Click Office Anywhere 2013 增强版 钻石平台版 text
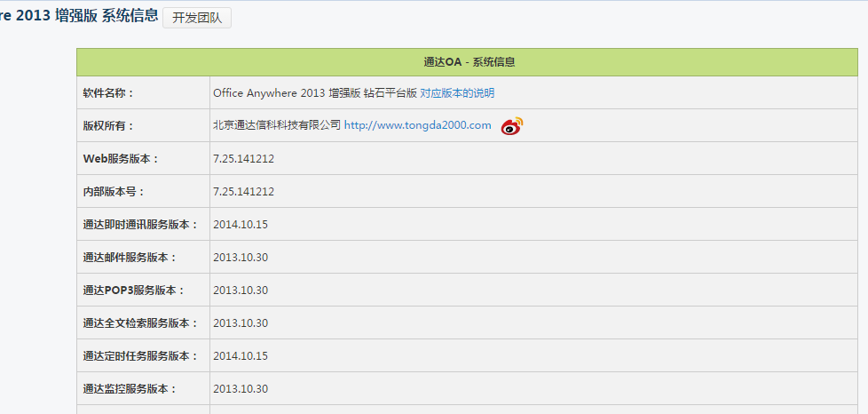Screen dimensions: 868x414 [314, 93]
